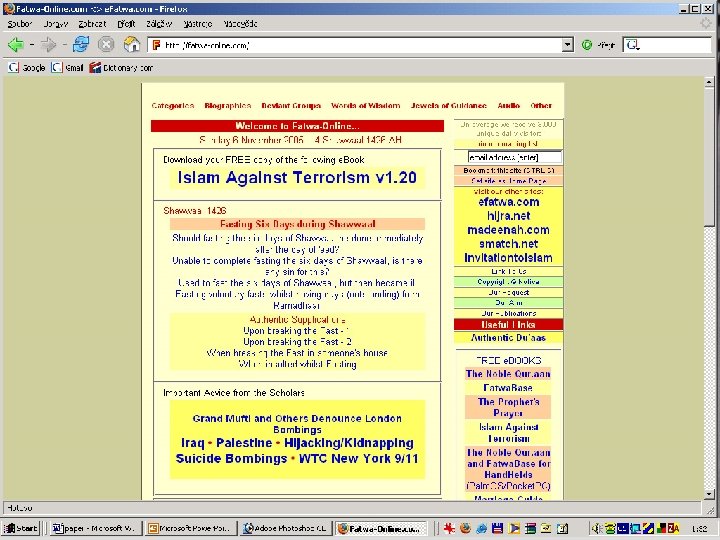720x540 pixels.
Task: Open the Authentic Du'aas link
Action: [x=508, y=338]
